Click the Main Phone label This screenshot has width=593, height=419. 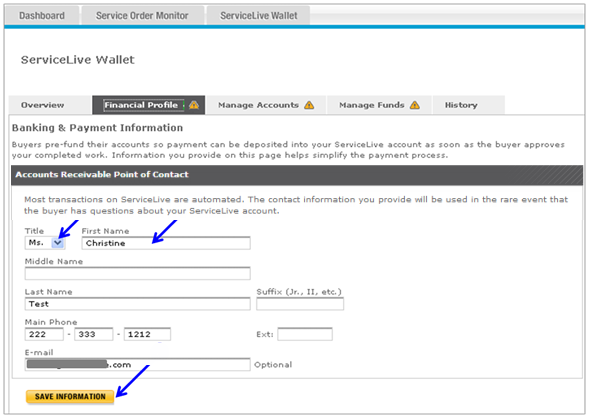(x=51, y=322)
